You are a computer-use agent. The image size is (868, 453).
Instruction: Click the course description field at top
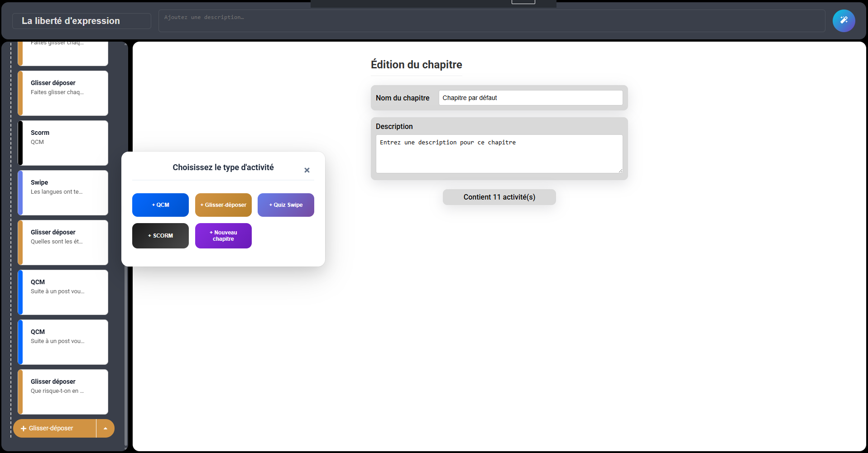point(491,21)
